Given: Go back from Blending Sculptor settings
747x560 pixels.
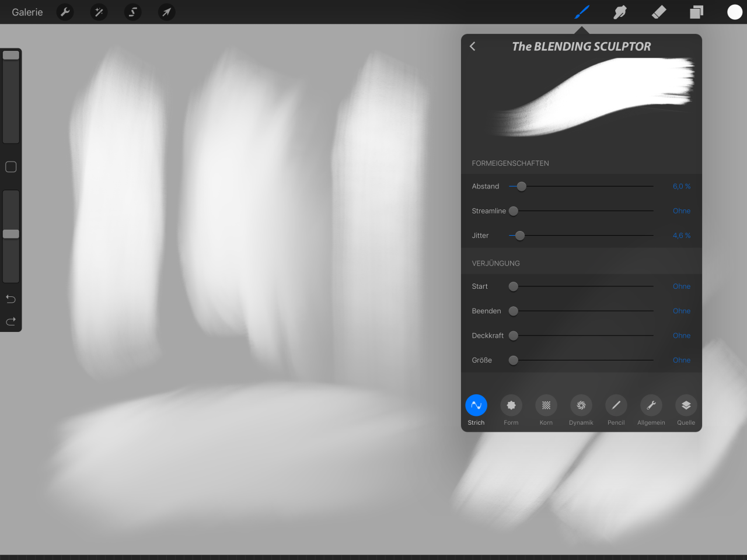Looking at the screenshot, I should click(x=473, y=47).
